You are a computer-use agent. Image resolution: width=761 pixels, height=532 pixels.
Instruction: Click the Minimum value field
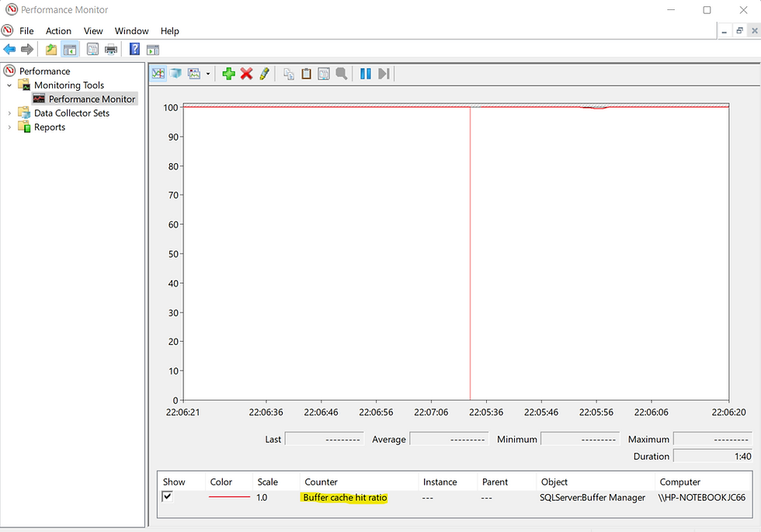[580, 439]
